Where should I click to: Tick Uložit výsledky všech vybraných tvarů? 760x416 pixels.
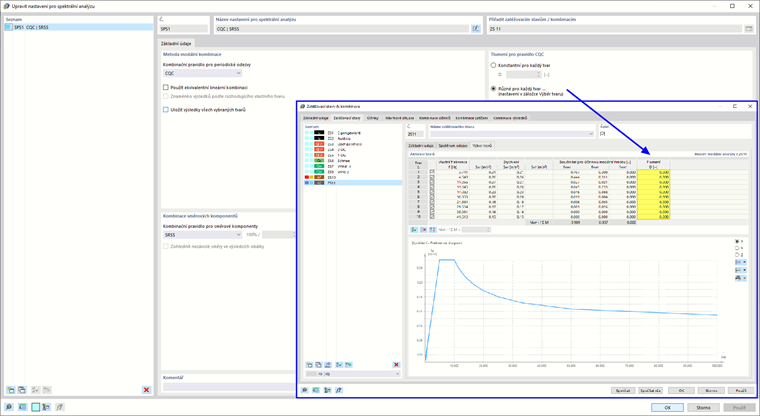pos(166,110)
